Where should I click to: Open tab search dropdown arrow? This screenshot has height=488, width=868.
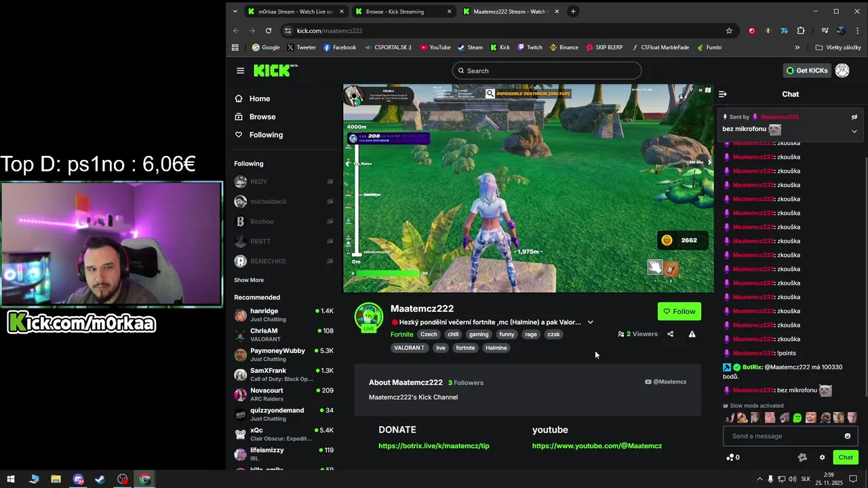pyautogui.click(x=235, y=11)
